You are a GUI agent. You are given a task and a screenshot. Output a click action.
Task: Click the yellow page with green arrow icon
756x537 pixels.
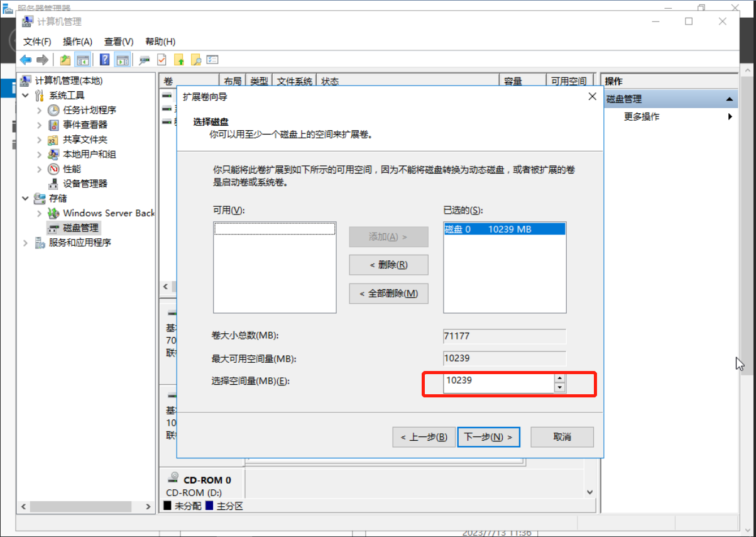179,60
